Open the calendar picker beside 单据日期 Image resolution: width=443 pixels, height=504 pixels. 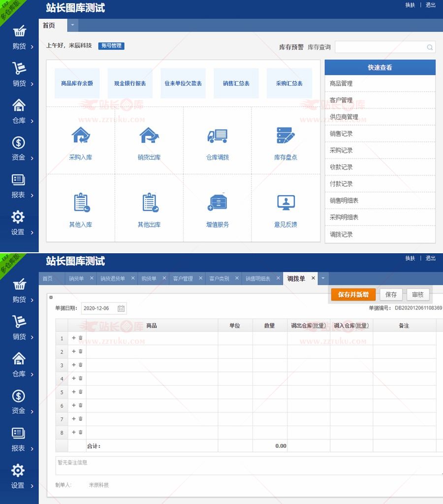[121, 308]
